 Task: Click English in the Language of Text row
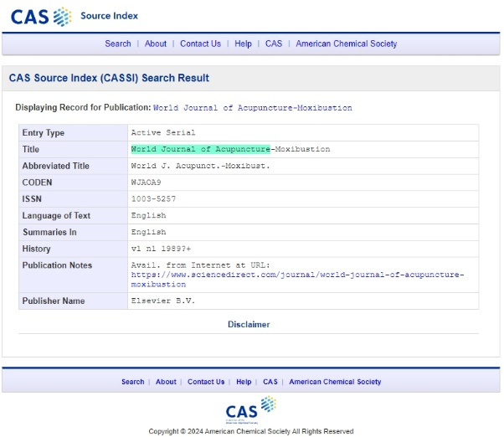pyautogui.click(x=148, y=216)
